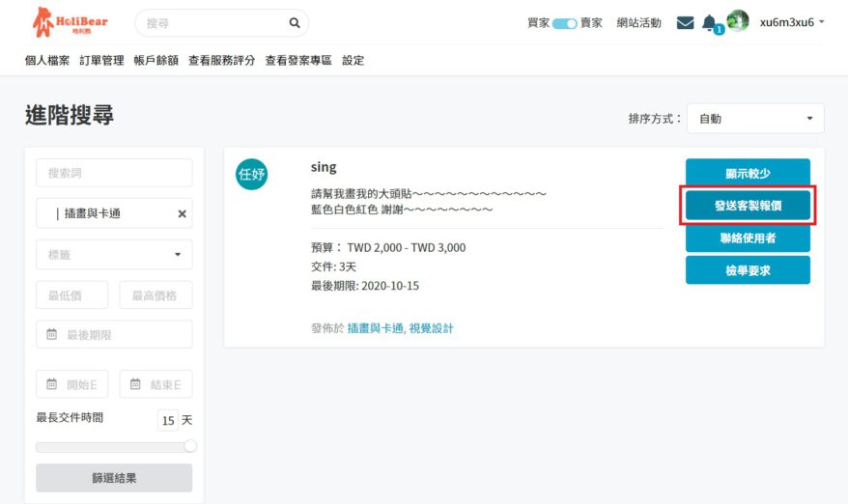Open the 結束 date field
848x504 pixels.
155,384
